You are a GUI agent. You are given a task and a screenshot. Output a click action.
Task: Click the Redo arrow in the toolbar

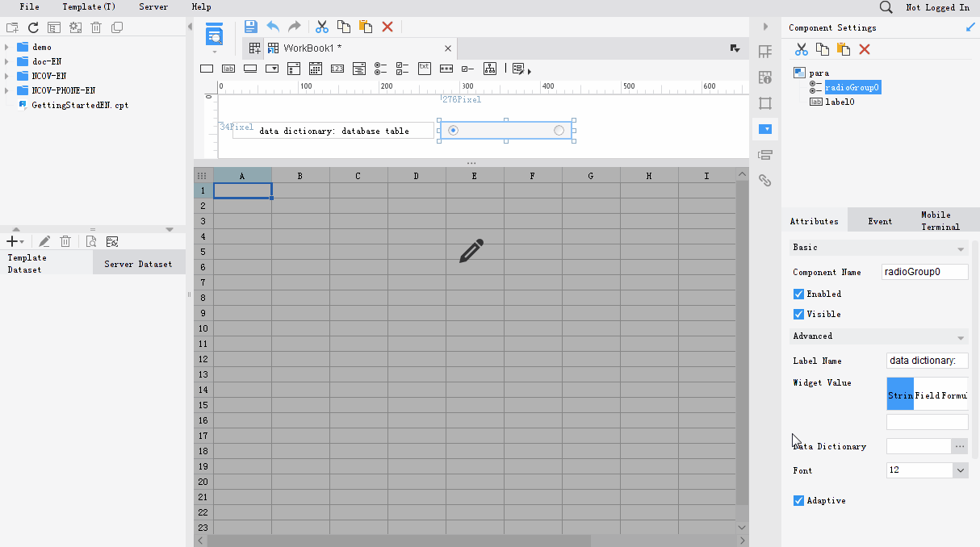point(294,27)
